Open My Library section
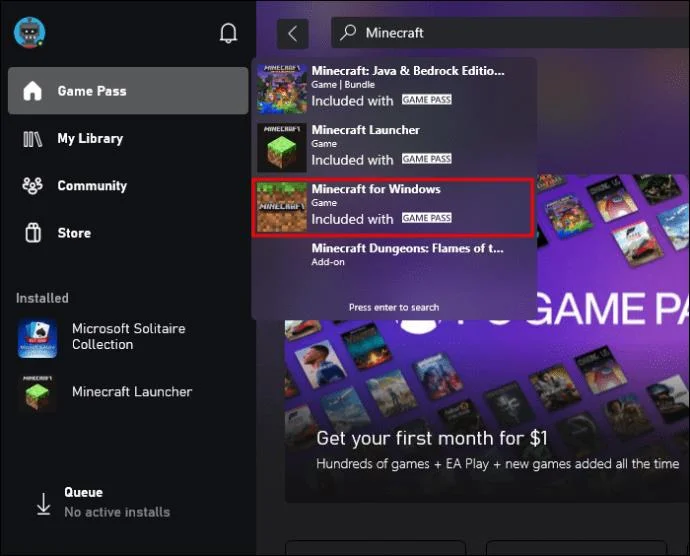 click(x=128, y=139)
